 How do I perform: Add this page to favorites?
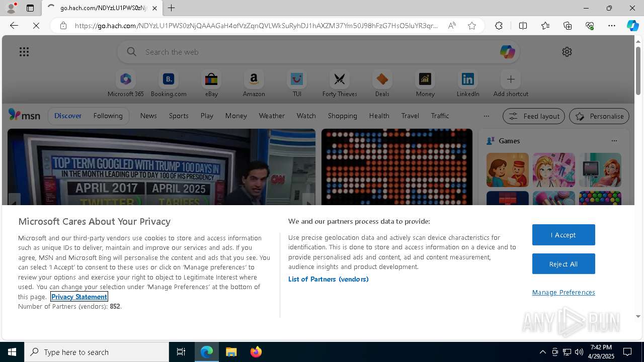472,26
